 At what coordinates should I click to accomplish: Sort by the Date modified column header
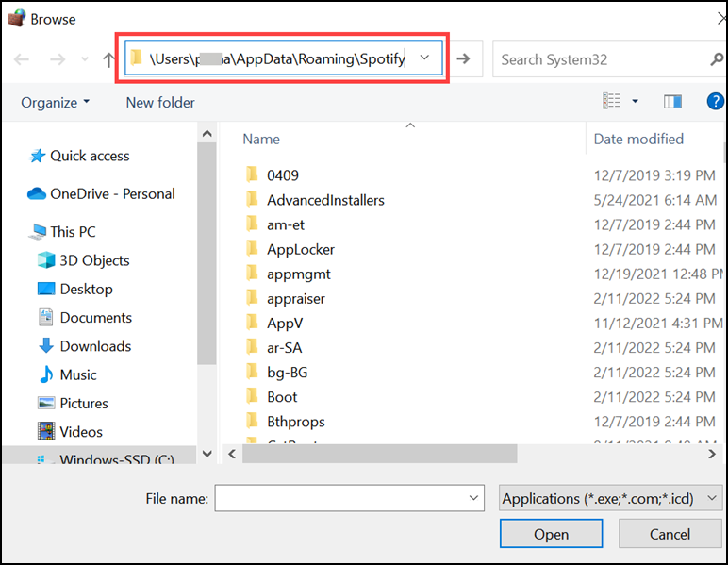(638, 139)
